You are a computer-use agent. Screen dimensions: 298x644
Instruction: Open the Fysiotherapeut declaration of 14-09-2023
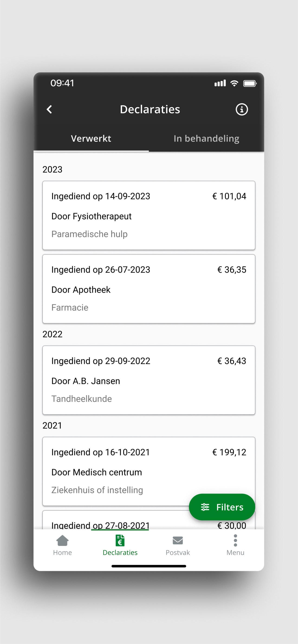(x=149, y=215)
